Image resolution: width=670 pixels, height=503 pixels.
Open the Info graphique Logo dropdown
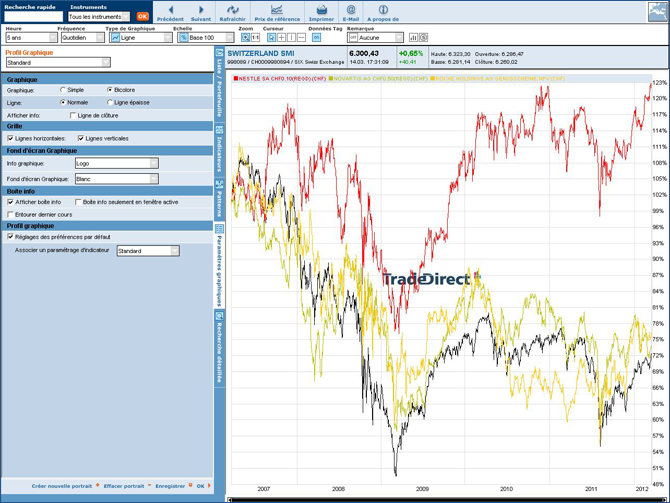[x=117, y=163]
